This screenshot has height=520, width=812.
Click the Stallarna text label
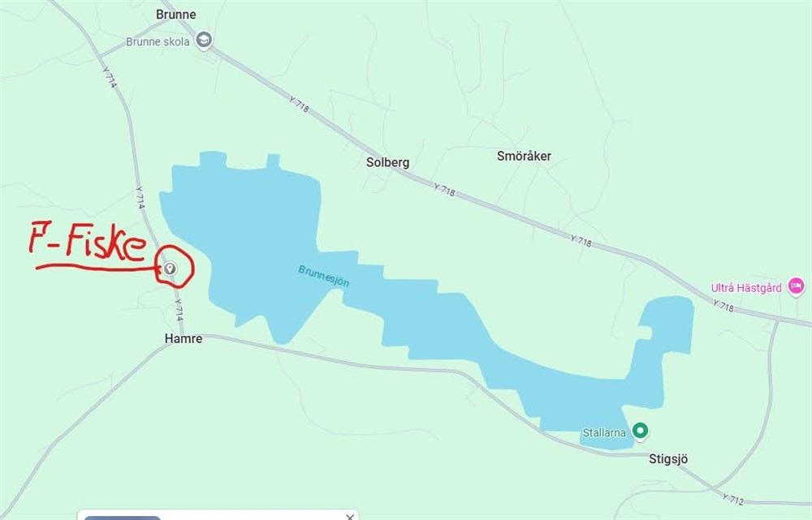pos(604,432)
